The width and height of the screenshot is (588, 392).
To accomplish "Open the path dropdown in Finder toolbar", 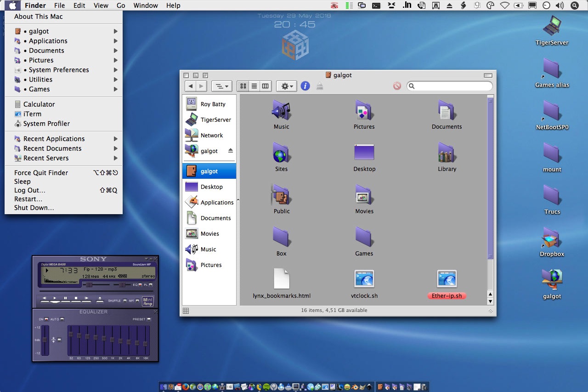I will point(221,86).
